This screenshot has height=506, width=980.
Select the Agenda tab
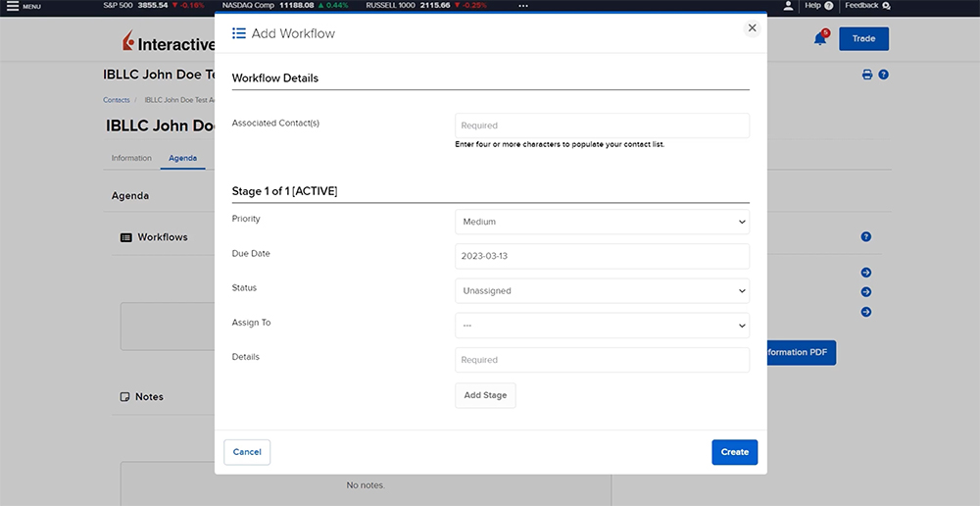click(182, 158)
